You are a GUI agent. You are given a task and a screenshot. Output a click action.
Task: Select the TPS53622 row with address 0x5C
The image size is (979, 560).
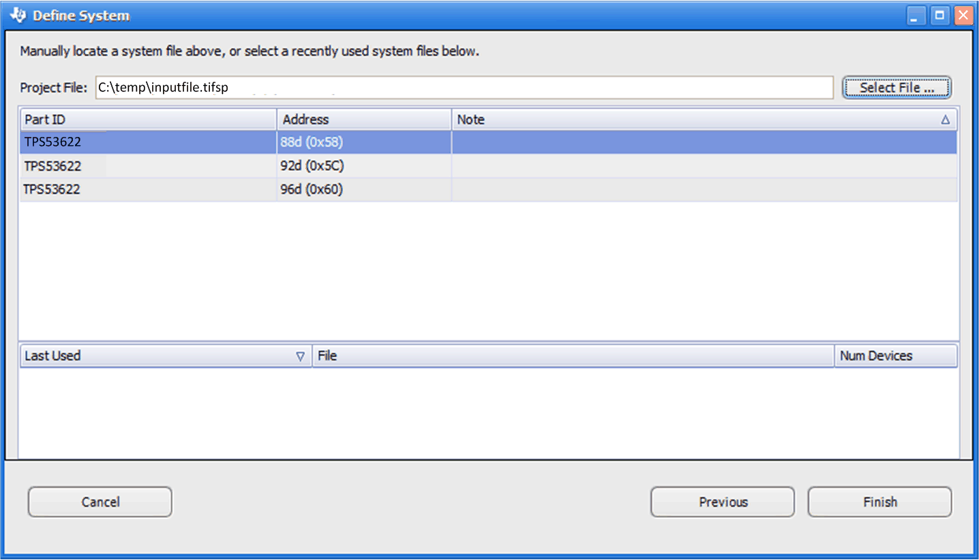coord(489,166)
